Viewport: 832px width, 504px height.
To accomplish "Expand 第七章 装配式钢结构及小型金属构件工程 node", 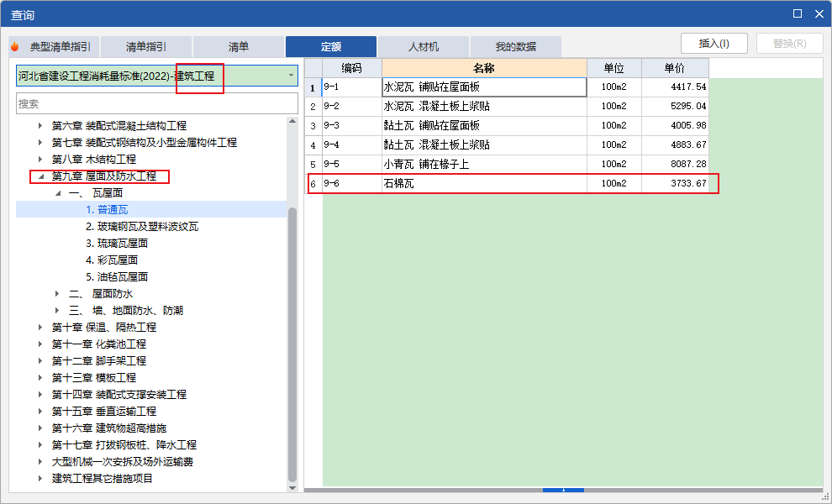I will pos(40,143).
